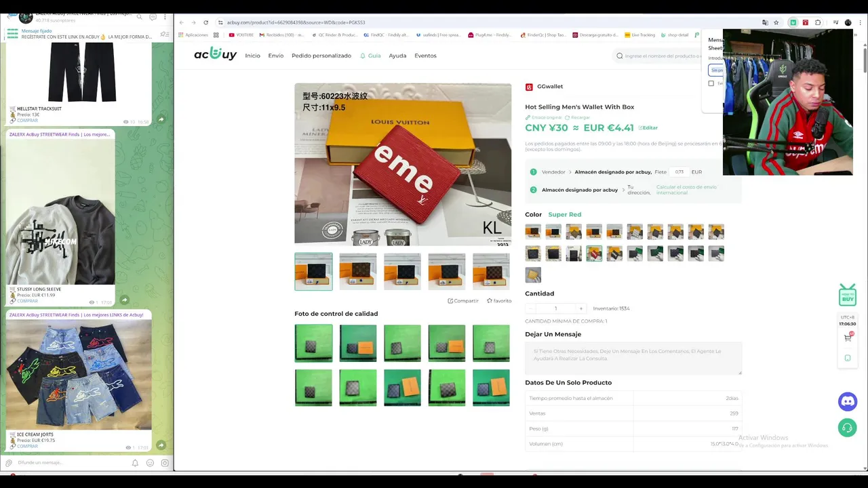The image size is (868, 488).
Task: Open the 'QC Finder & Produc...' bookmark
Action: 334,35
